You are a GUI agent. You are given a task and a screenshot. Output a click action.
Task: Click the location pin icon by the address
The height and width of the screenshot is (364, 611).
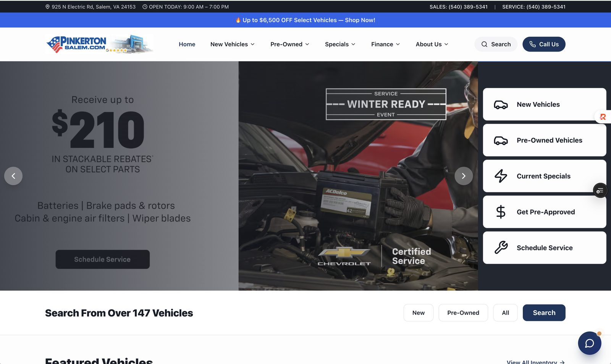[48, 7]
